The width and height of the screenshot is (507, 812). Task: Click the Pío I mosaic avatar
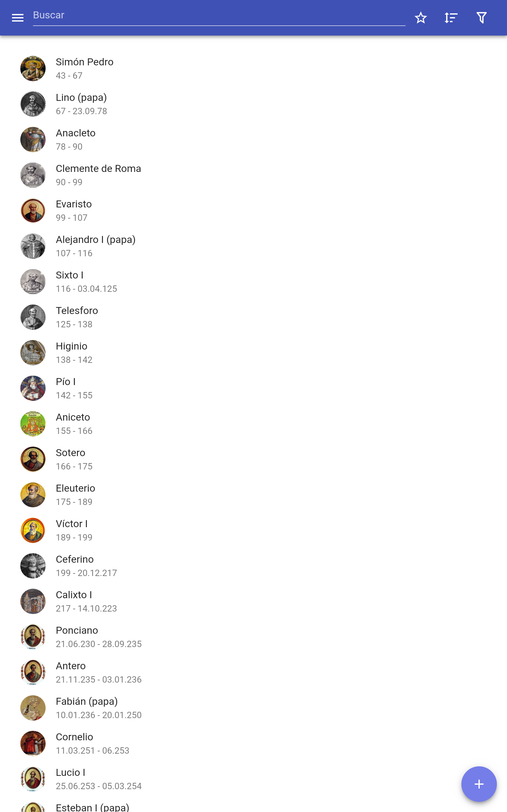33,388
